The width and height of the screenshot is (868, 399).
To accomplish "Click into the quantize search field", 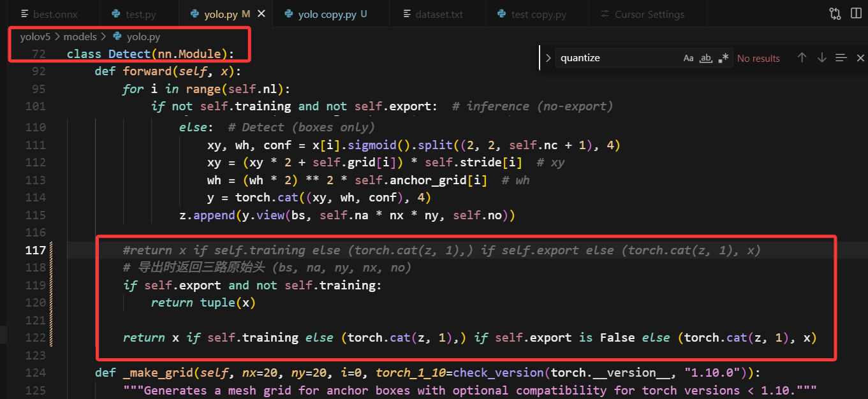I will [x=615, y=58].
